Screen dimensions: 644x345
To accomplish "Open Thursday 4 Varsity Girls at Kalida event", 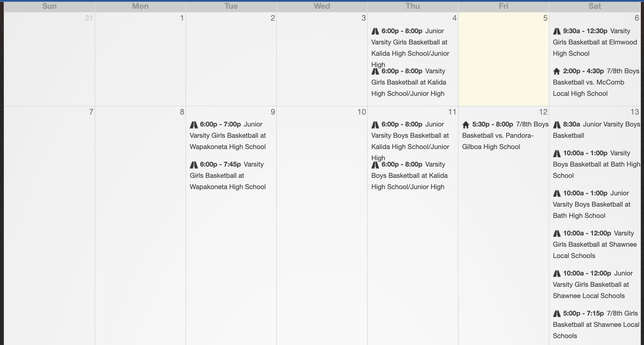I will (x=409, y=82).
